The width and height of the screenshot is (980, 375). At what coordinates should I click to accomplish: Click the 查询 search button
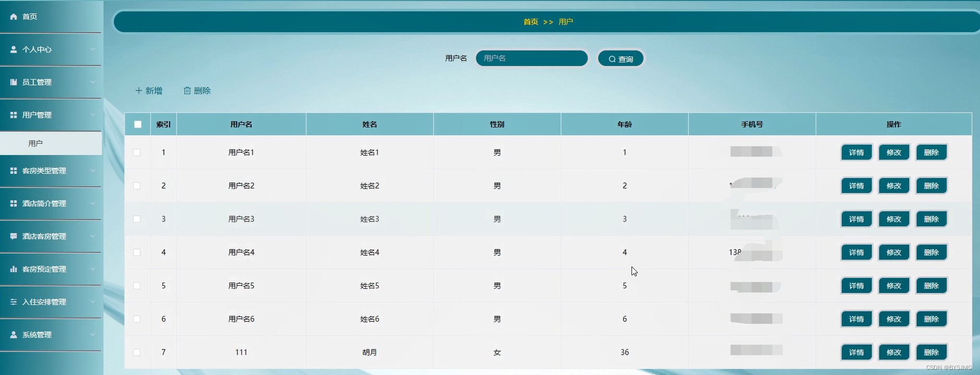(x=620, y=58)
